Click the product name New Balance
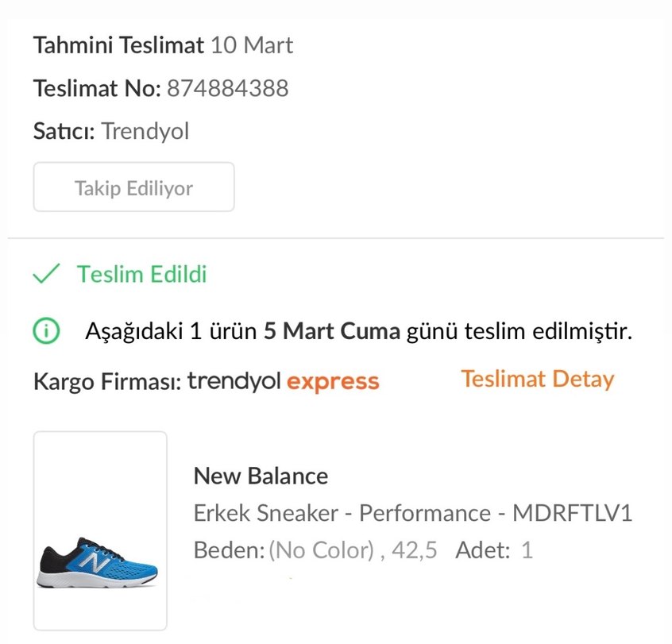This screenshot has width=672, height=644. click(x=261, y=476)
